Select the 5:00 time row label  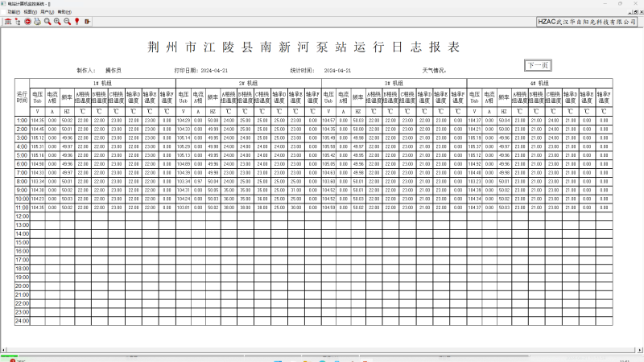[23, 155]
